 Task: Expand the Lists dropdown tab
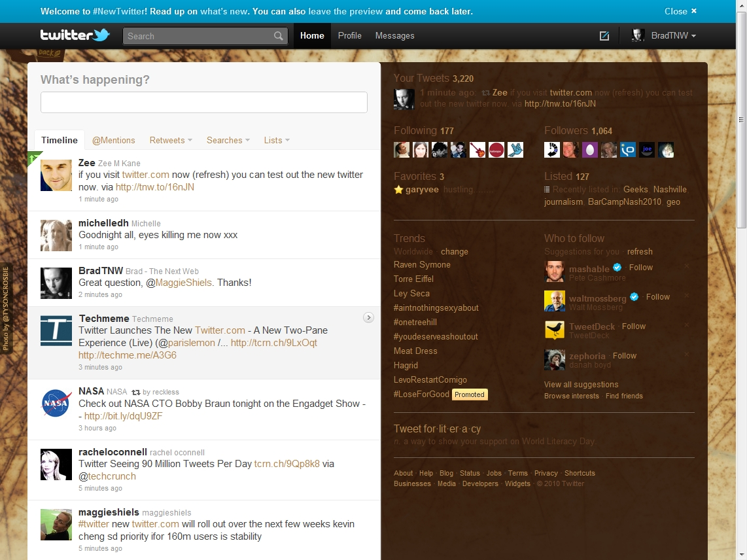click(277, 140)
